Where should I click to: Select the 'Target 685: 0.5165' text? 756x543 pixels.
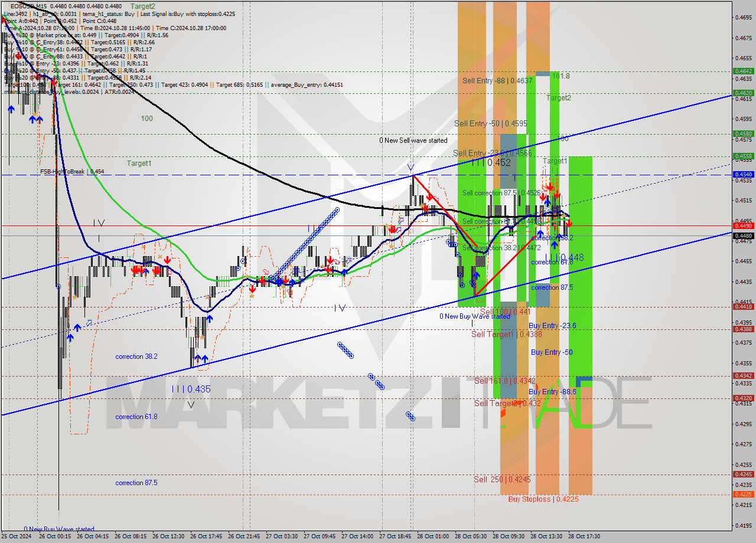[240, 84]
